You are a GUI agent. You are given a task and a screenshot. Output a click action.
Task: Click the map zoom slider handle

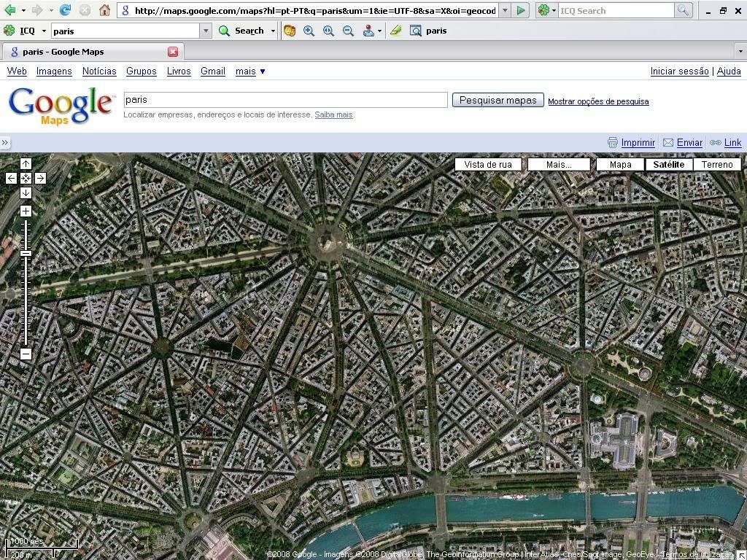point(26,253)
